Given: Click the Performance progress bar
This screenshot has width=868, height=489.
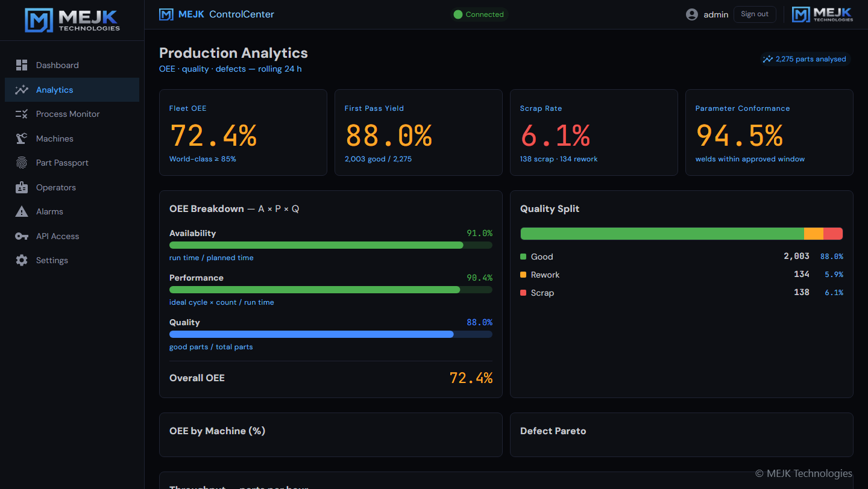Looking at the screenshot, I should [331, 290].
